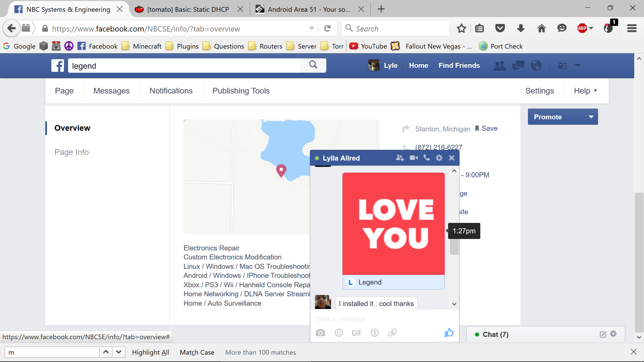The width and height of the screenshot is (644, 362).
Task: Expand the Promote button dropdown arrow
Action: coord(591,117)
